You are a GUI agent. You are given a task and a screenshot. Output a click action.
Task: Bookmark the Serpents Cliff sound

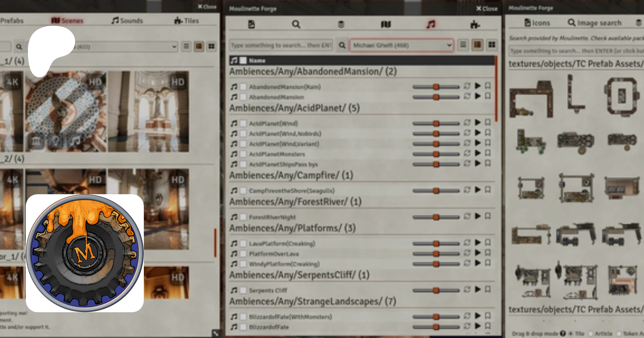point(488,289)
